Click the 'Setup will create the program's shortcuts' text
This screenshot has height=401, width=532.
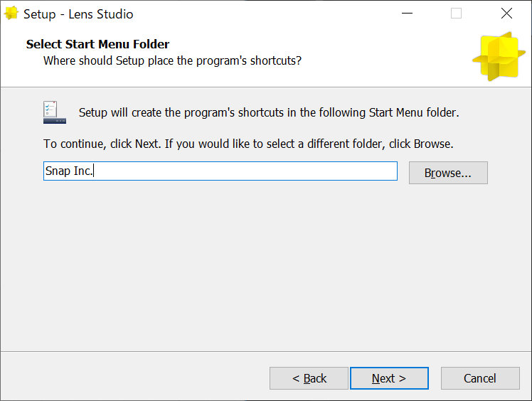coord(269,112)
